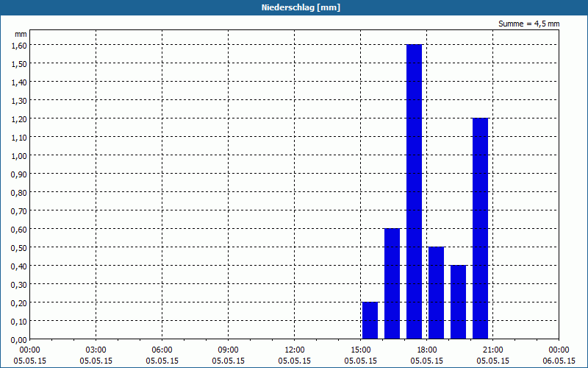Click the 0,00 y-axis label
Image resolution: width=588 pixels, height=368 pixels.
(x=19, y=340)
